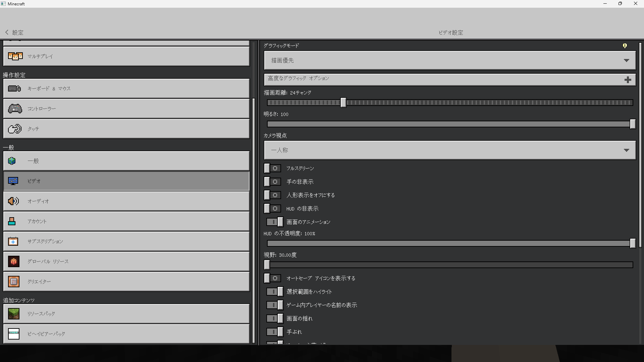The height and width of the screenshot is (362, 644).
Task: Select the 一般 general settings tab
Action: pos(126,161)
